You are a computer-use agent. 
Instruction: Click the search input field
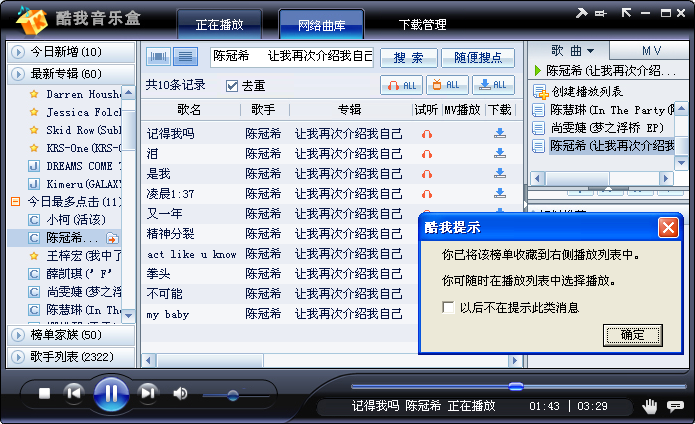[x=292, y=57]
